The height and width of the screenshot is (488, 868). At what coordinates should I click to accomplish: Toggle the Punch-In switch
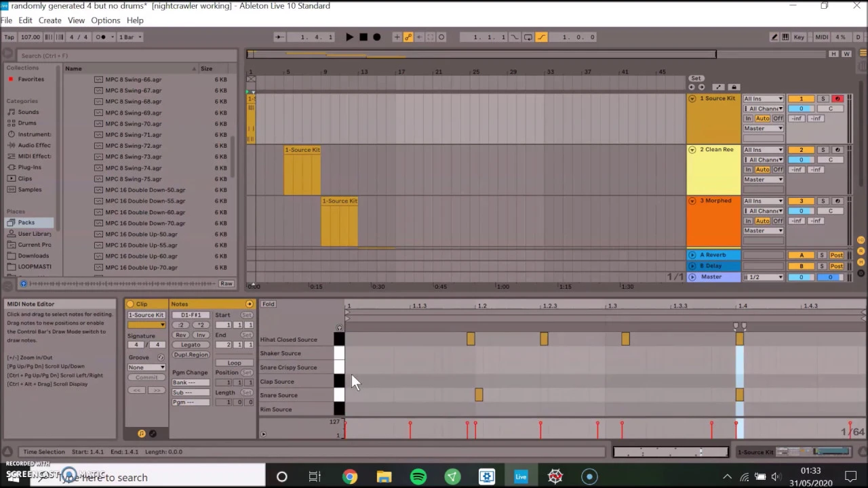click(x=515, y=37)
